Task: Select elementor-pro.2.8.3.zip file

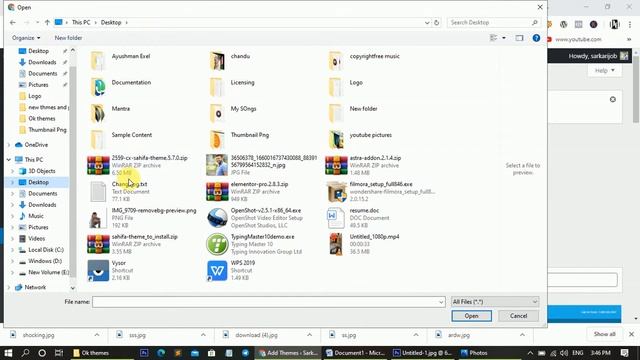Action: click(x=248, y=191)
